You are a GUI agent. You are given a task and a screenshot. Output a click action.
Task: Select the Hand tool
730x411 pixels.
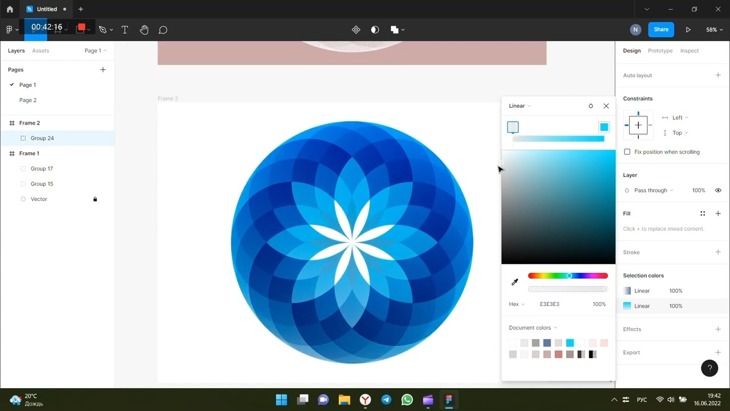(x=144, y=30)
